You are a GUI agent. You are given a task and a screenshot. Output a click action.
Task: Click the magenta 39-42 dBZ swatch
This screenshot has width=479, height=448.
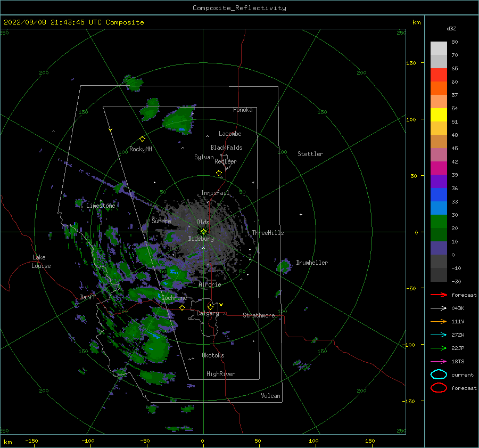coord(439,168)
